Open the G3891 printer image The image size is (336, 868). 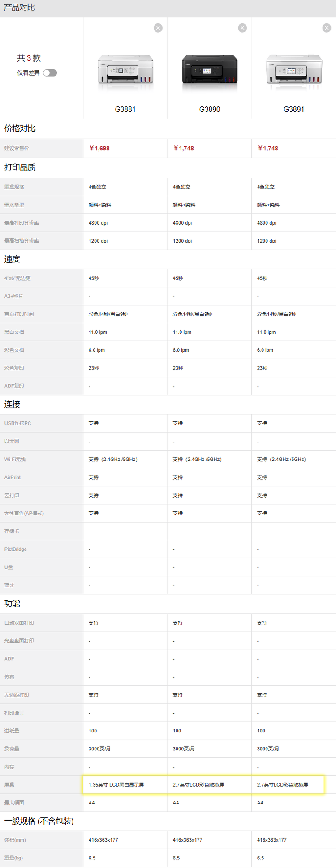tap(294, 69)
